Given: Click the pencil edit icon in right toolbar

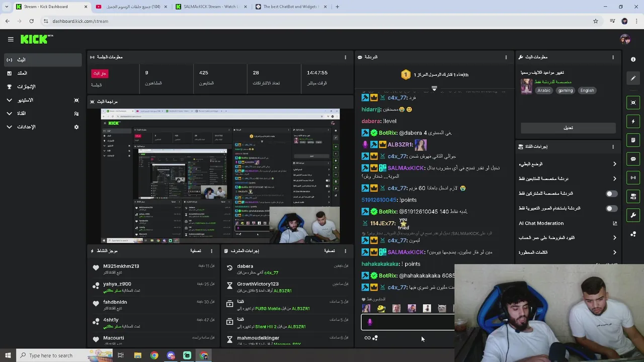Looking at the screenshot, I should click(633, 78).
